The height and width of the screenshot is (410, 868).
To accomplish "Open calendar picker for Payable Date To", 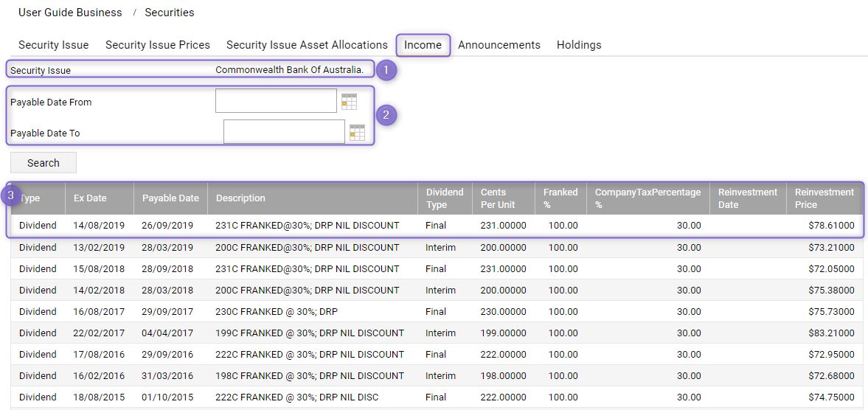I will click(x=357, y=133).
